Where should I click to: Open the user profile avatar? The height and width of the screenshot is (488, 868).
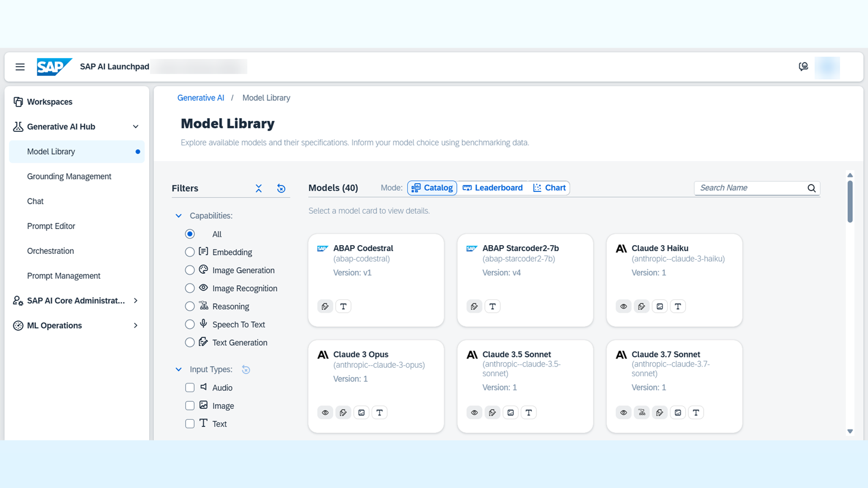coord(827,67)
